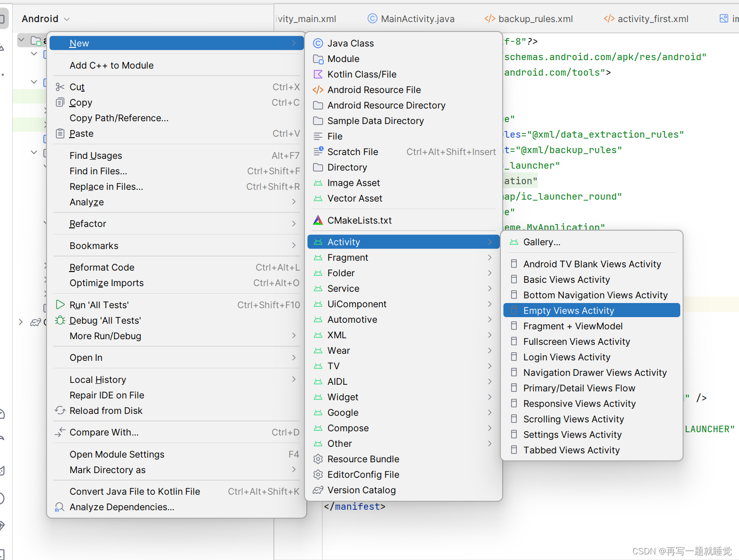739x560 pixels.
Task: Select Android Resource Directory entry
Action: click(404, 105)
